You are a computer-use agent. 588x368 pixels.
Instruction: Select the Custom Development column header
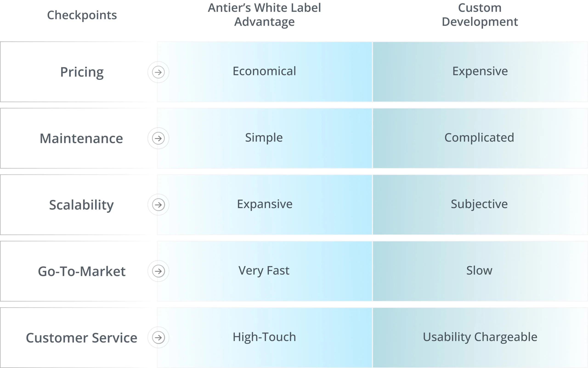point(480,15)
